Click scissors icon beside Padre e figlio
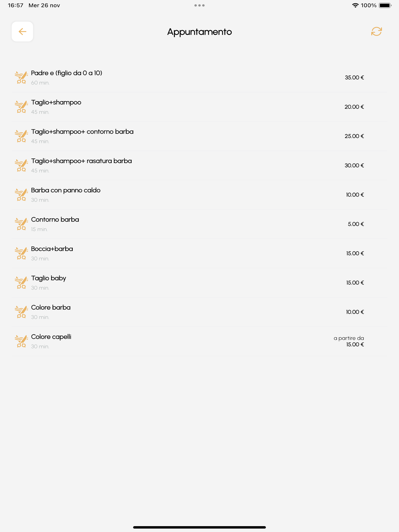Image resolution: width=399 pixels, height=532 pixels. click(x=21, y=78)
